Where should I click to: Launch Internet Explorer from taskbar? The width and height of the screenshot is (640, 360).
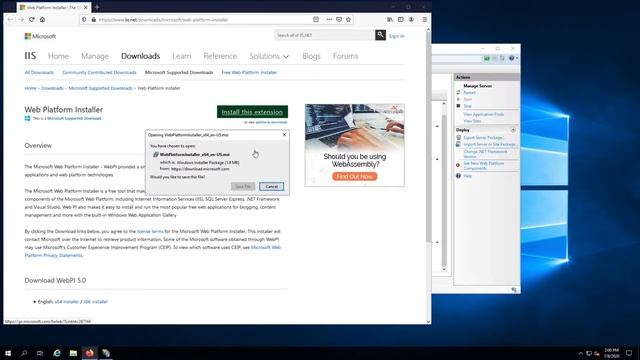57,353
